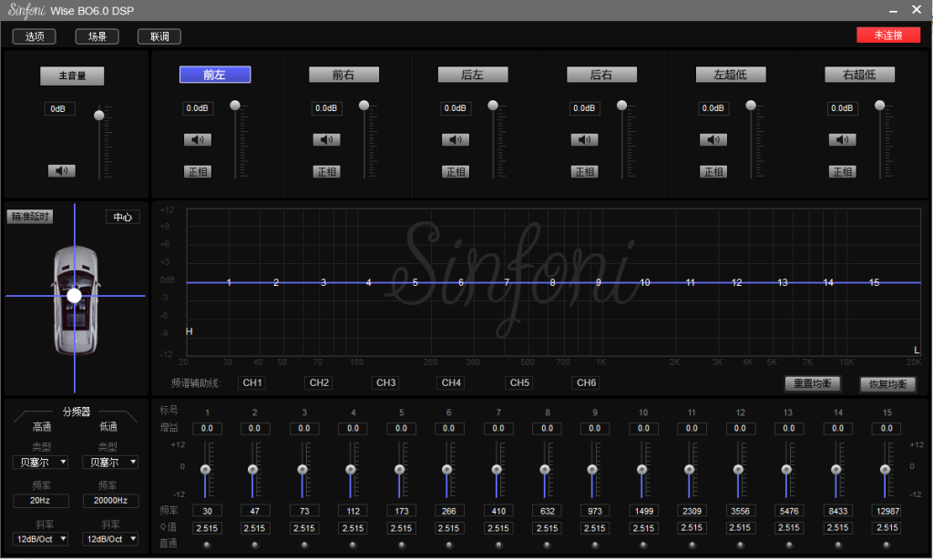Show CH1 spectrum guide line
This screenshot has height=560, width=933.
tap(252, 382)
